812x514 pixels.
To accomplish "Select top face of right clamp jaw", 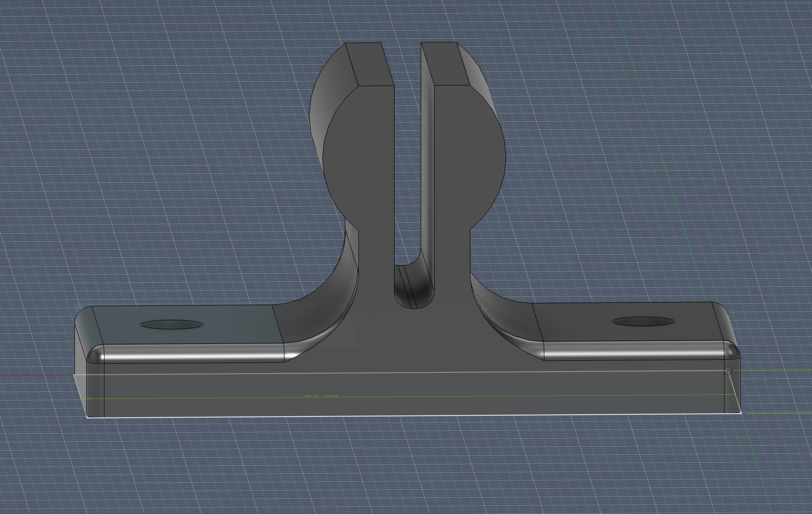I will pos(445,64).
